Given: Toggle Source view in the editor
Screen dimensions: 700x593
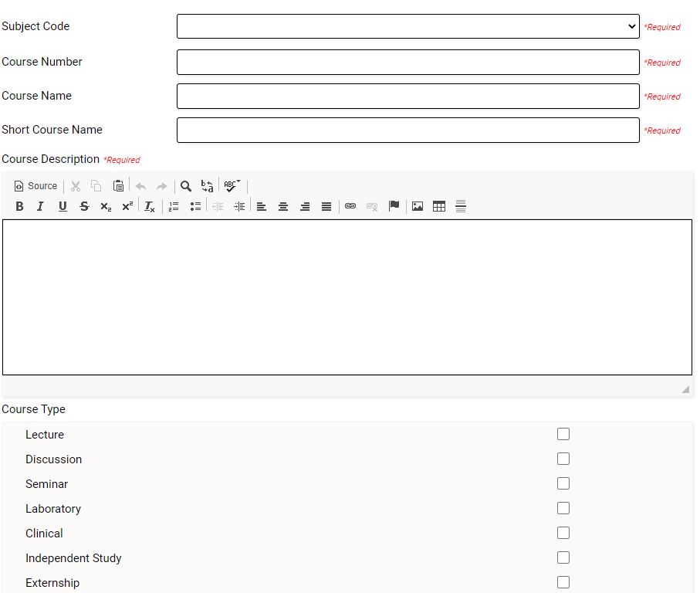Looking at the screenshot, I should click(35, 185).
